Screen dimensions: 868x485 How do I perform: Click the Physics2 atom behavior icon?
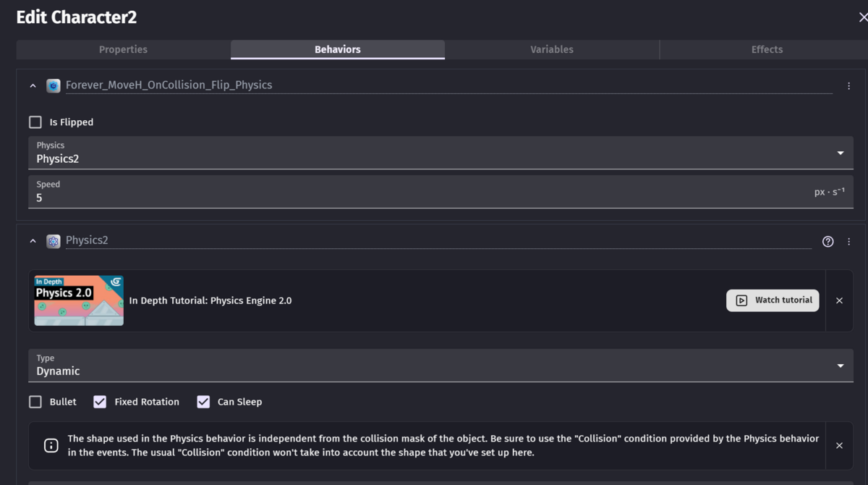tap(54, 241)
